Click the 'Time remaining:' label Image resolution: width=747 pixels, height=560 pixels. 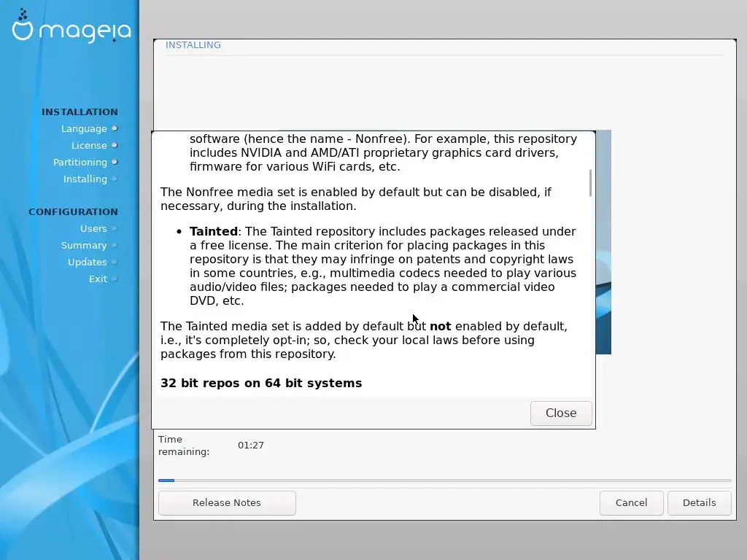(x=184, y=446)
